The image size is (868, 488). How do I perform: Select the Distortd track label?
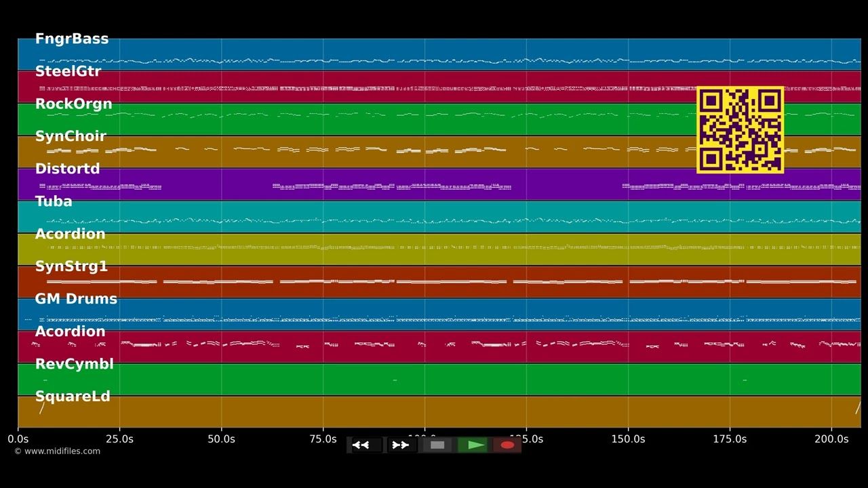pos(67,169)
